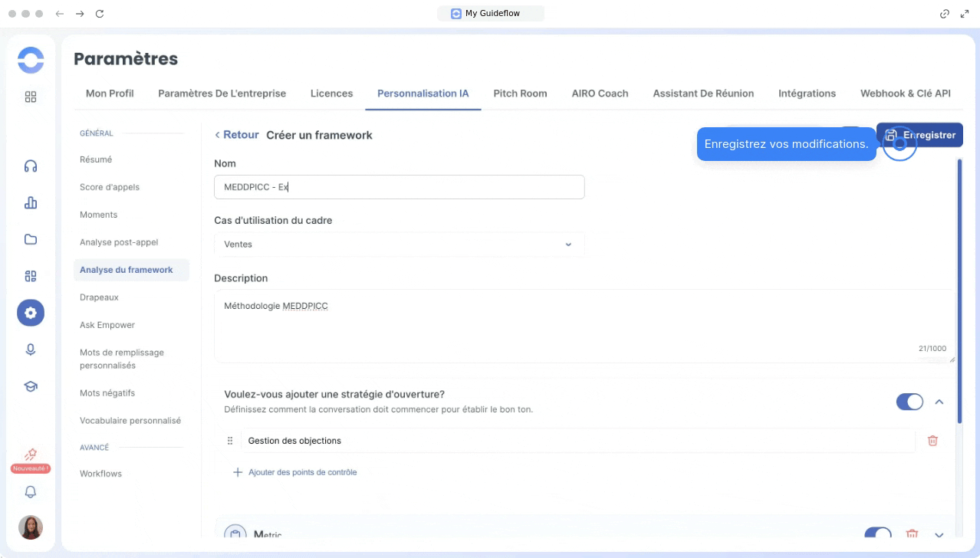Click the headphones icon in left sidebar

click(x=31, y=166)
